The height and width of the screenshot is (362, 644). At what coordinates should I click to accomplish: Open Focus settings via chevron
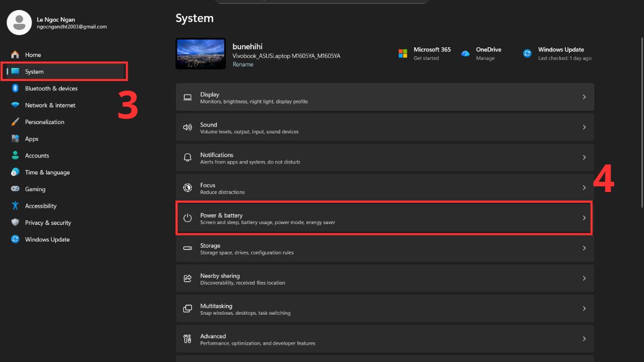tap(584, 188)
